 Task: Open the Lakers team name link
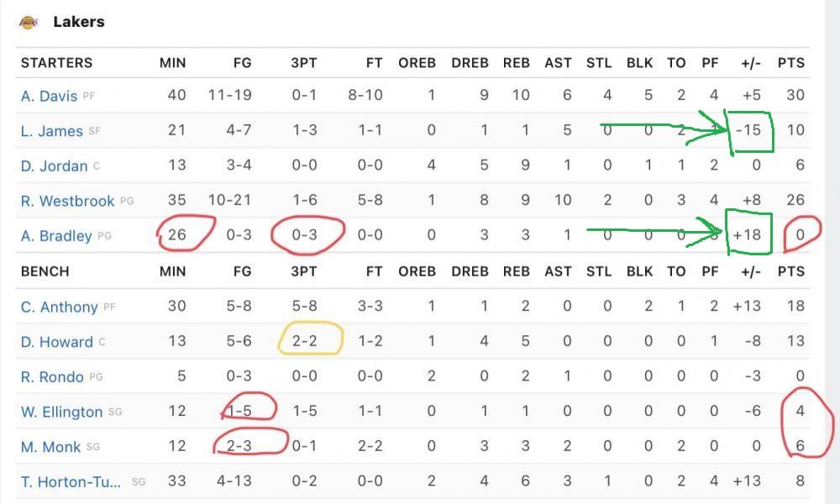[79, 22]
